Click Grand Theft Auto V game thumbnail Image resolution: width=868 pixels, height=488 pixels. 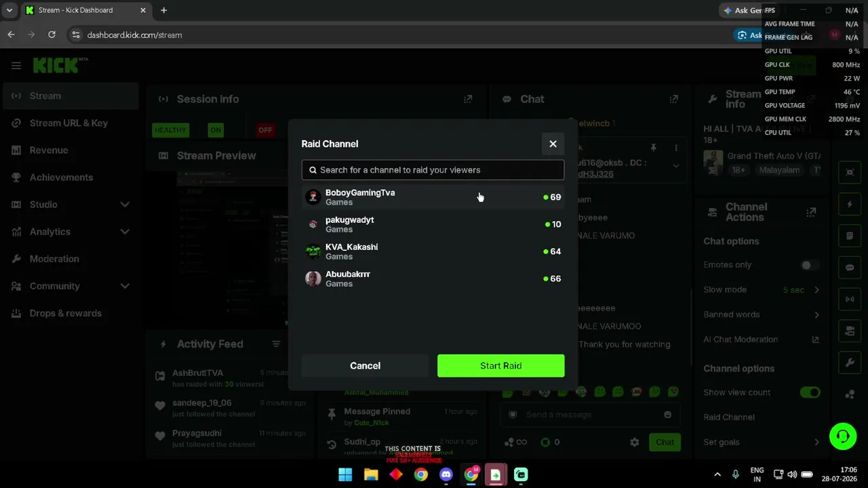point(713,162)
